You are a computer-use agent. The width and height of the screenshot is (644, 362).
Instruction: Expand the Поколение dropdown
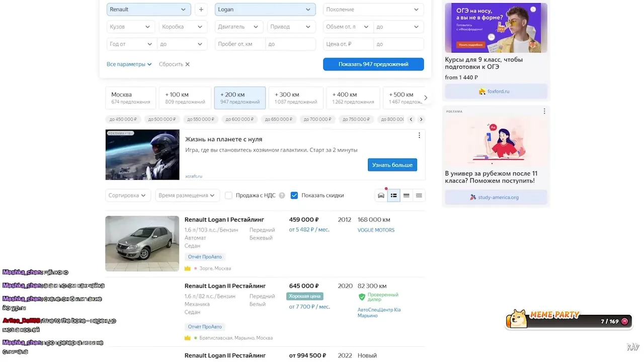[x=373, y=10]
